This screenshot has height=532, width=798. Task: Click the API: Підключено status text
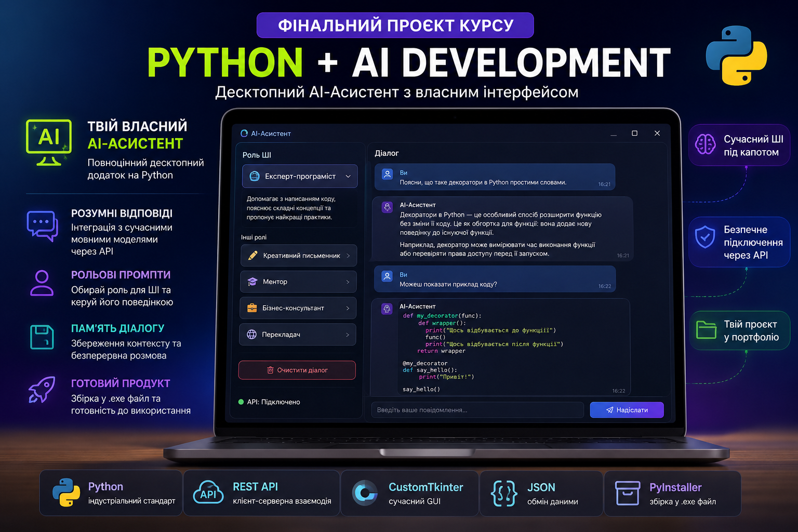(x=273, y=402)
